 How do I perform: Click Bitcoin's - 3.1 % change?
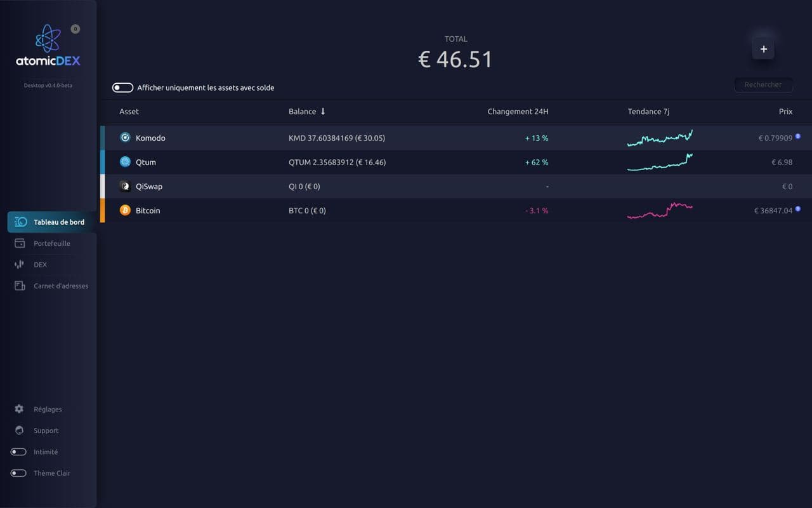(537, 210)
